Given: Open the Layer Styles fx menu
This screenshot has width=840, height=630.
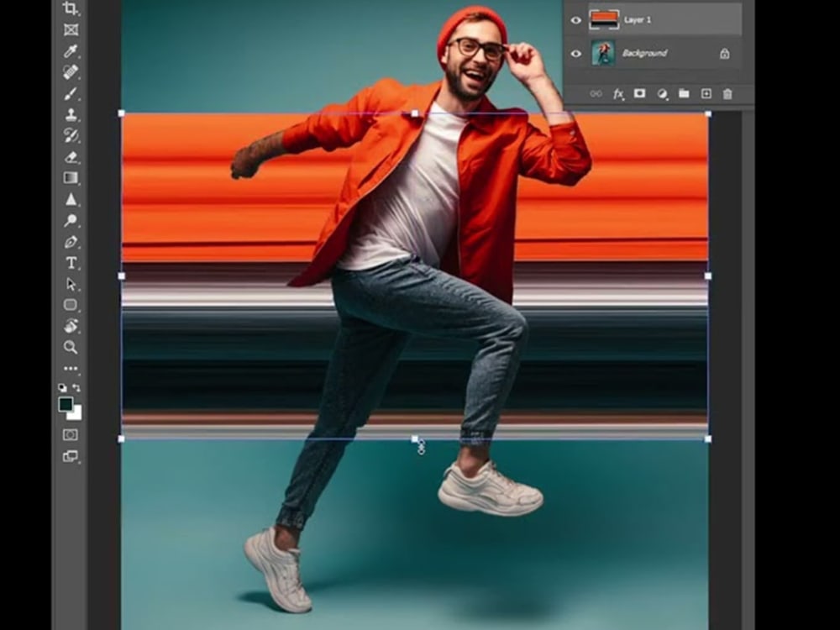Looking at the screenshot, I should point(617,95).
